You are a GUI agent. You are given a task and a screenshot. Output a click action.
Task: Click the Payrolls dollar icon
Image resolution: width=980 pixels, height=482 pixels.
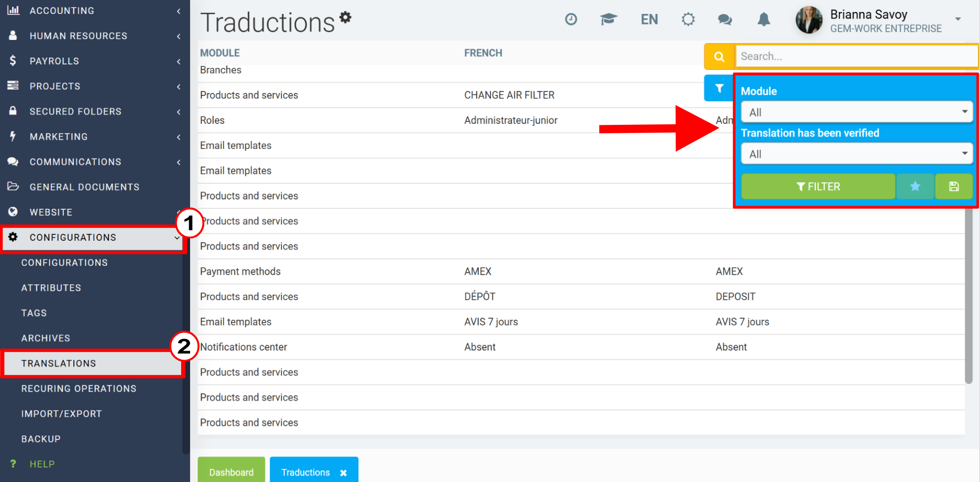click(x=13, y=61)
